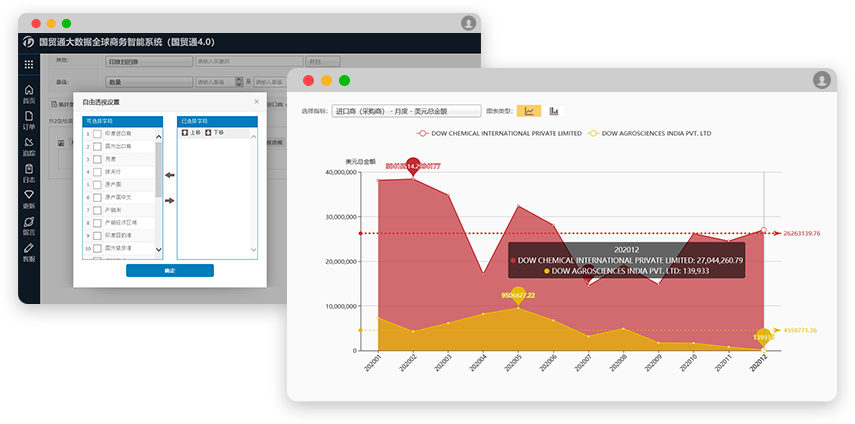Click x-axis label 202006

click(549, 362)
